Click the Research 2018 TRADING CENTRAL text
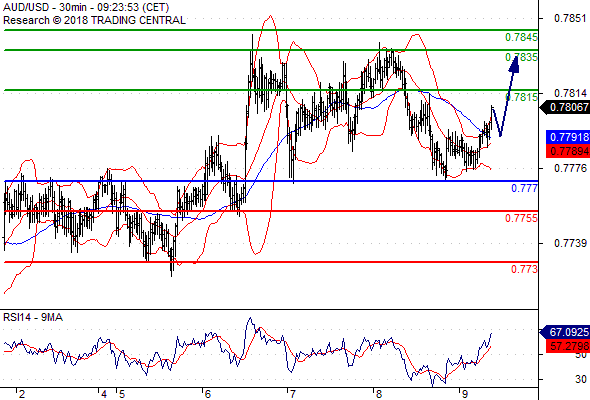 tap(94, 20)
